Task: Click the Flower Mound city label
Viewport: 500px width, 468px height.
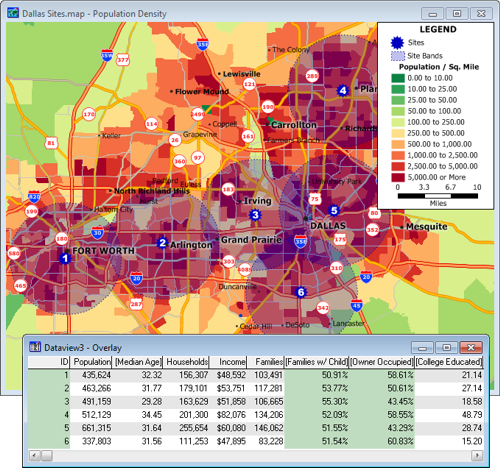Action: [202, 91]
